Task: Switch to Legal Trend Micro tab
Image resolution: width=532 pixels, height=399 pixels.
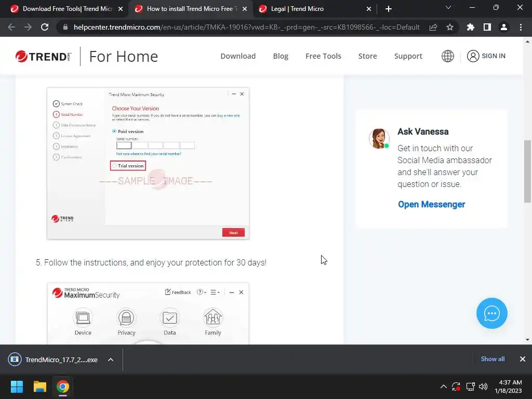Action: pyautogui.click(x=315, y=9)
